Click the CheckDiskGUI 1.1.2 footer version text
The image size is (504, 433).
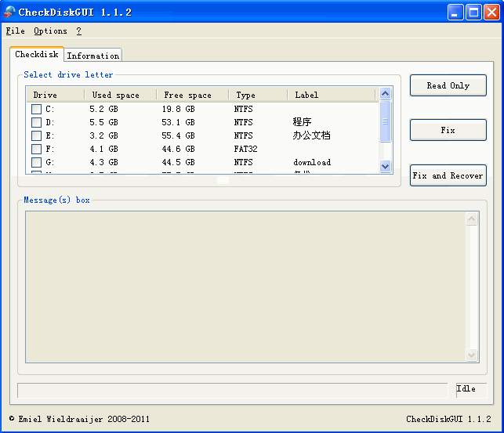tap(448, 419)
